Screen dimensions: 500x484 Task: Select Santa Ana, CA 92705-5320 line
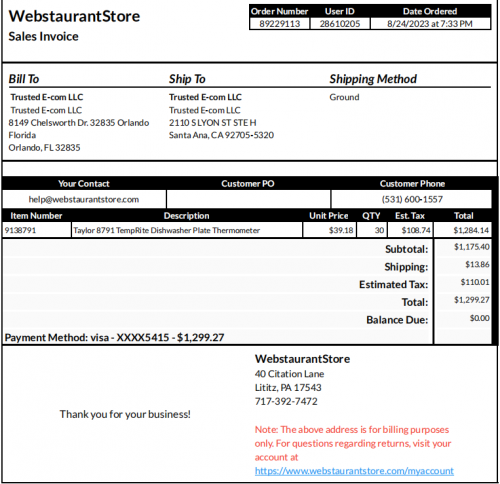click(221, 135)
